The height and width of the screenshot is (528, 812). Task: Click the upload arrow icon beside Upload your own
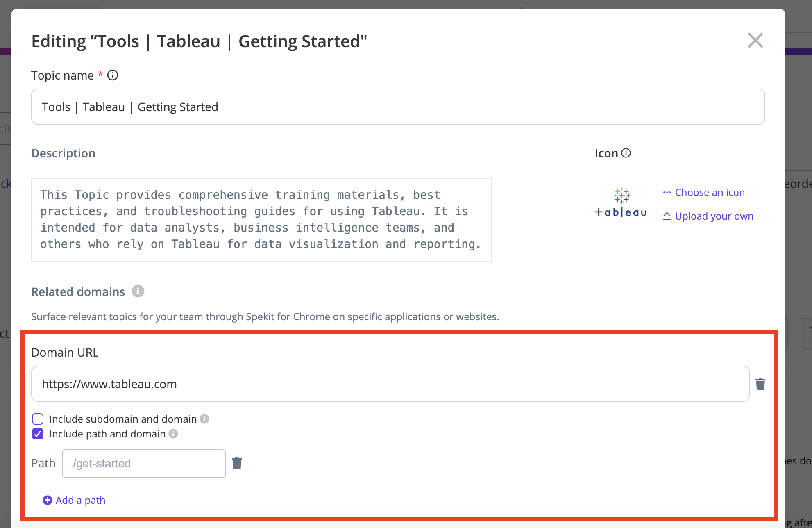[x=667, y=216]
